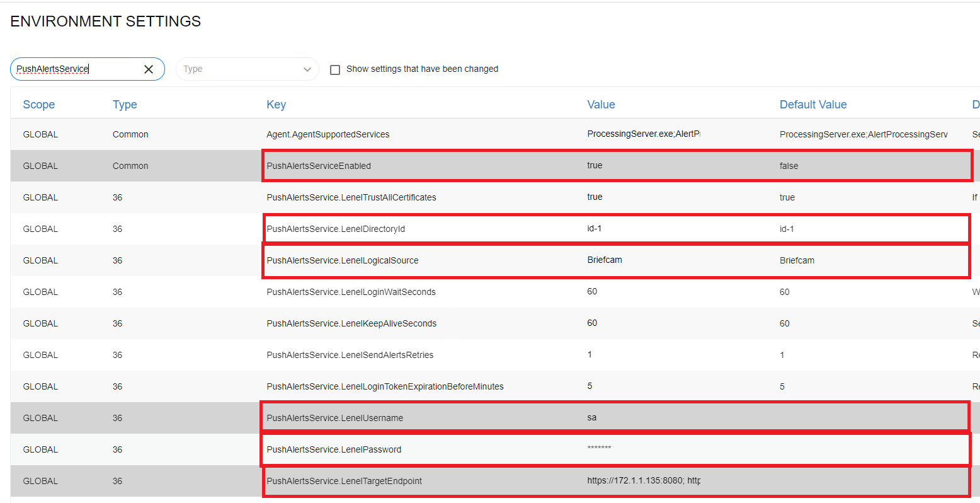This screenshot has width=980, height=503.
Task: Sort by the Value column header
Action: coord(601,105)
